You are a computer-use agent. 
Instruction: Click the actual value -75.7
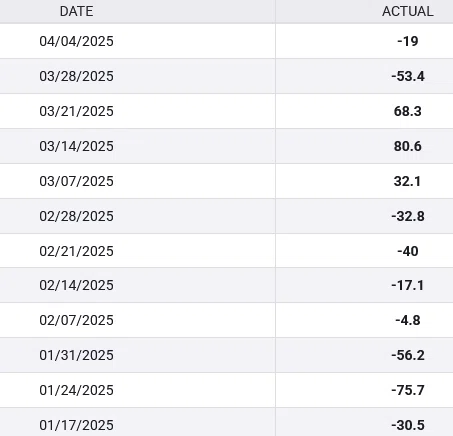(408, 390)
